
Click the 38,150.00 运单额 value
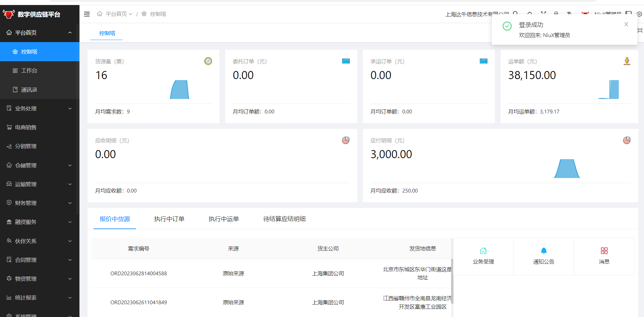532,75
